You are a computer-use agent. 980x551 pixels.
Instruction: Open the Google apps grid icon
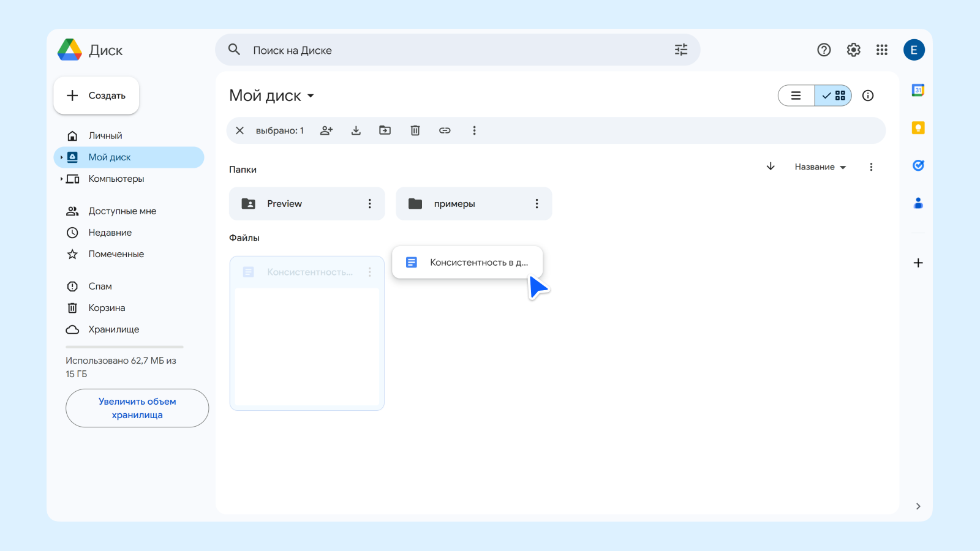tap(882, 50)
